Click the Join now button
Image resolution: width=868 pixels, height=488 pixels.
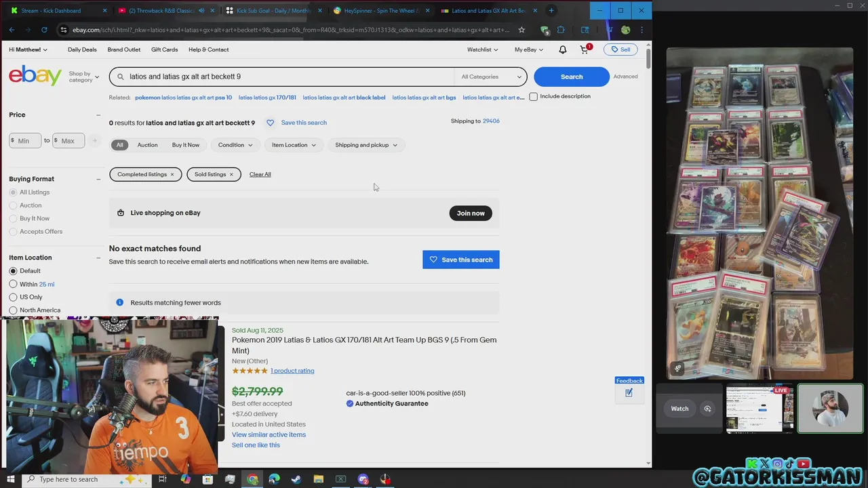[471, 213]
